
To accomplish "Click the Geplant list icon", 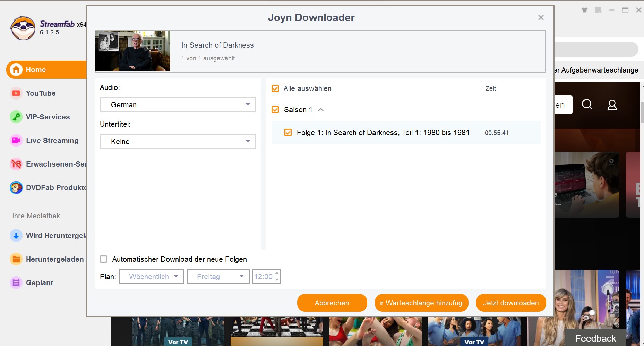I will click(x=16, y=283).
